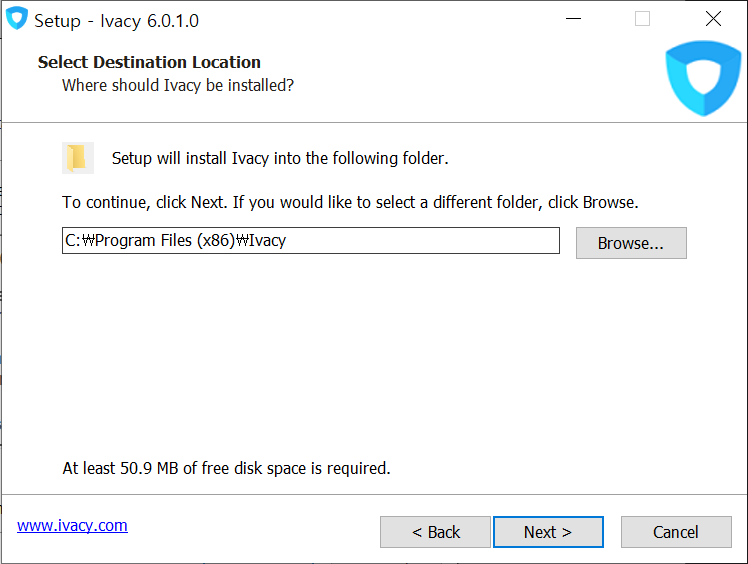Click the 'Select Destination Location' heading

coord(149,62)
